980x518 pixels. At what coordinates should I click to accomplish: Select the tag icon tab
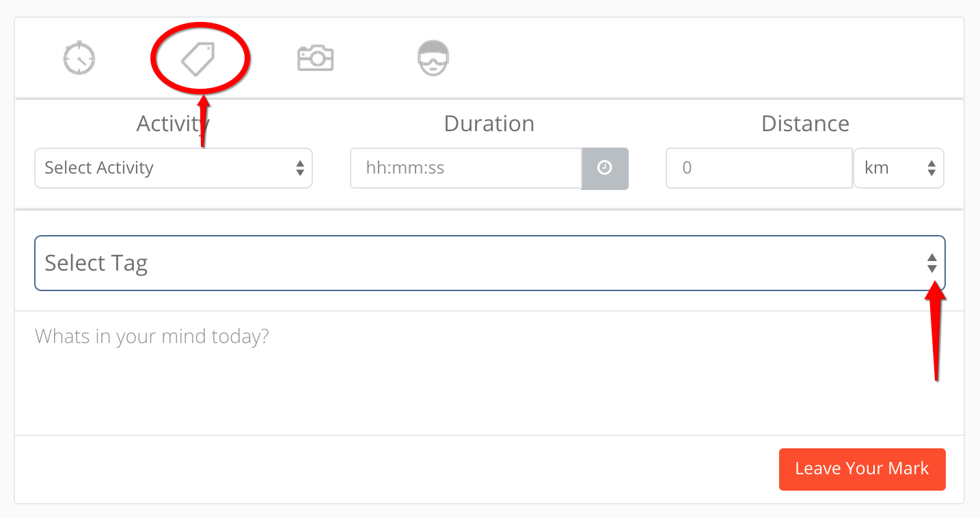198,58
